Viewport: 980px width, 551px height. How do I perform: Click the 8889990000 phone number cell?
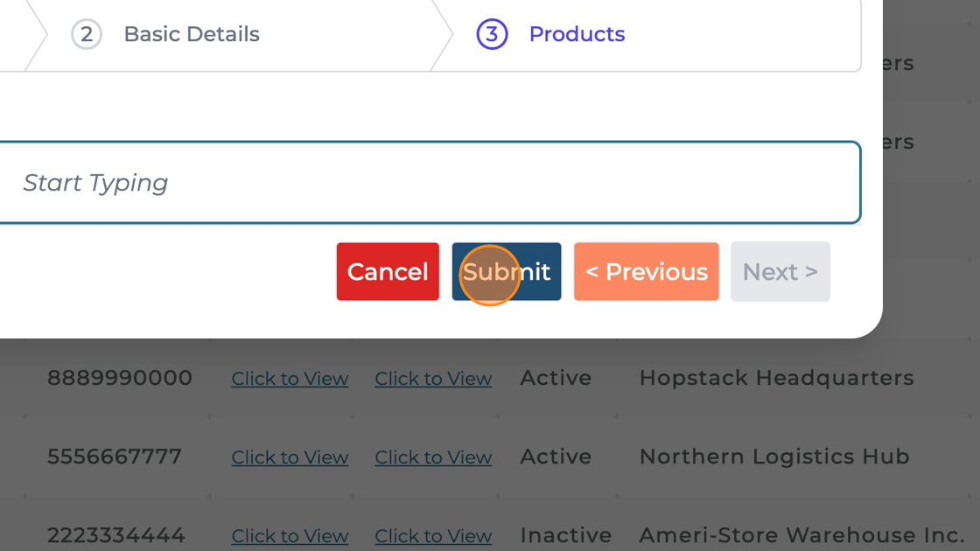click(x=120, y=378)
